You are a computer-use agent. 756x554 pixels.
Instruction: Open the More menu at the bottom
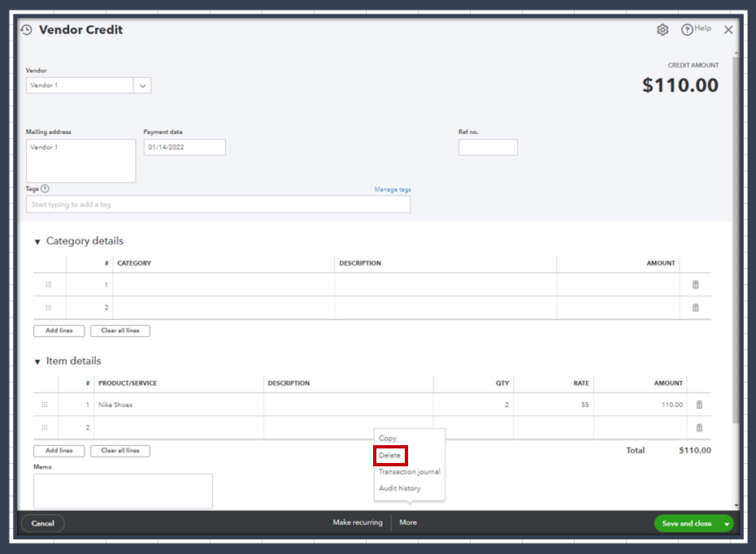coord(407,523)
